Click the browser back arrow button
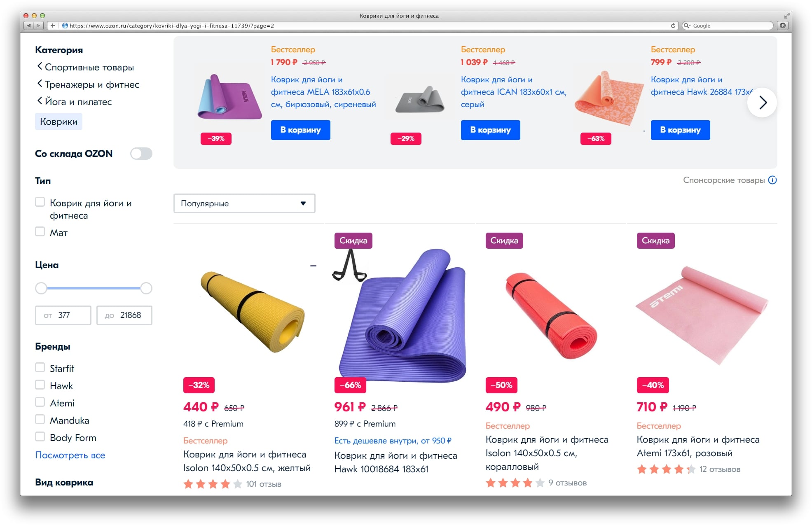The image size is (812, 525). click(28, 26)
